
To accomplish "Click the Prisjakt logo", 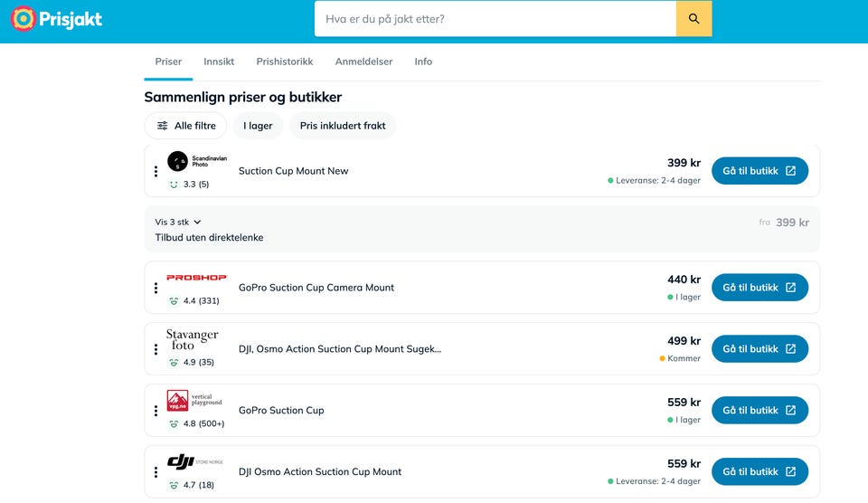I will coord(56,19).
